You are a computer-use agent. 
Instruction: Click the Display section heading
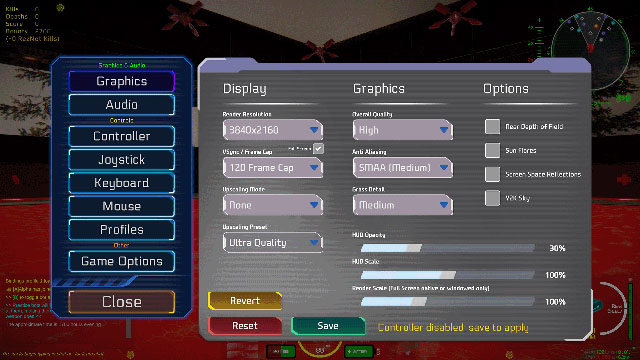[244, 89]
